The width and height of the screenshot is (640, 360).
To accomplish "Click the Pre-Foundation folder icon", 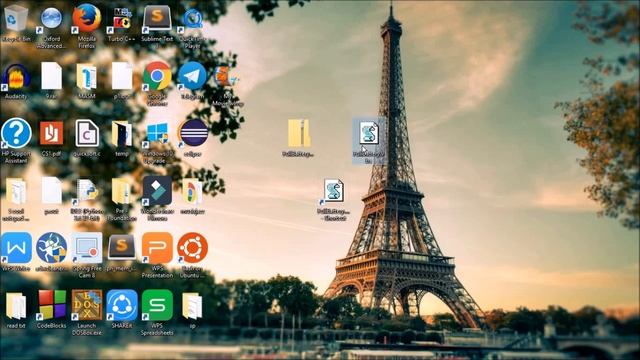I will coord(122,191).
